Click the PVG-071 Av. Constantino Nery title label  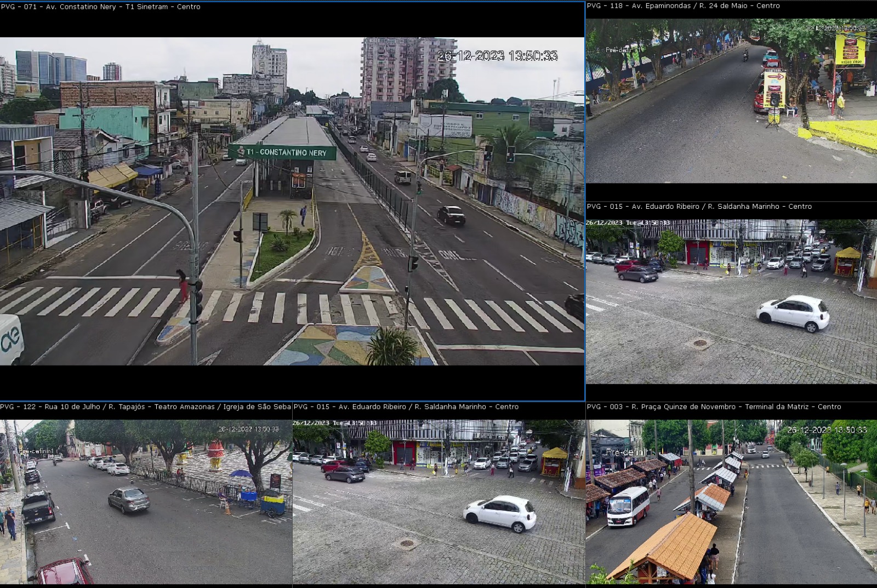tap(100, 7)
